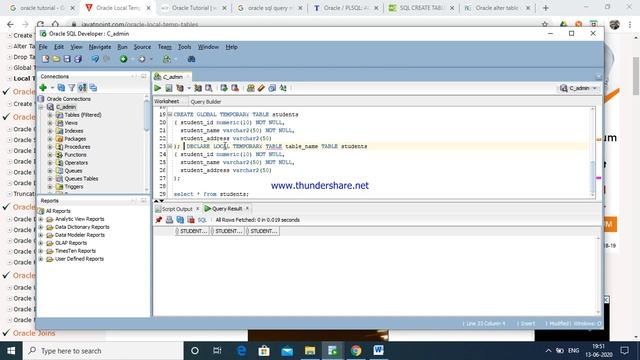The image size is (640, 360).
Task: Click the green plus New Connection icon
Action: [43, 88]
